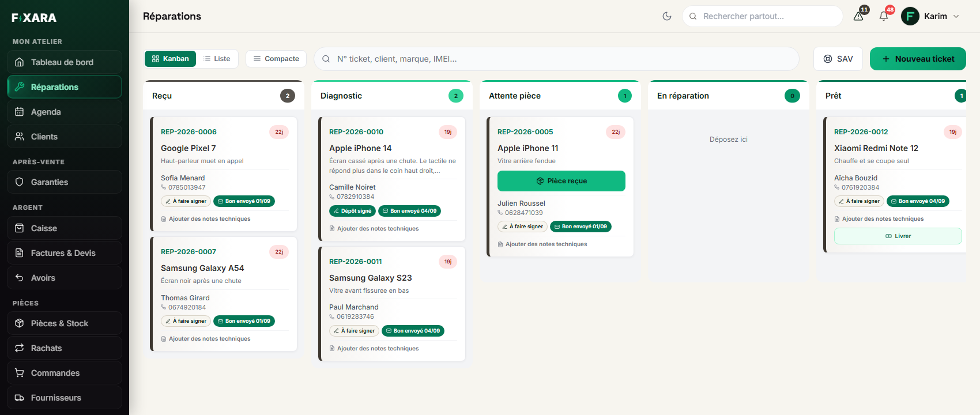This screenshot has width=980, height=415.
Task: Click Dépôt signé badge on iPhone 14
Action: 352,211
